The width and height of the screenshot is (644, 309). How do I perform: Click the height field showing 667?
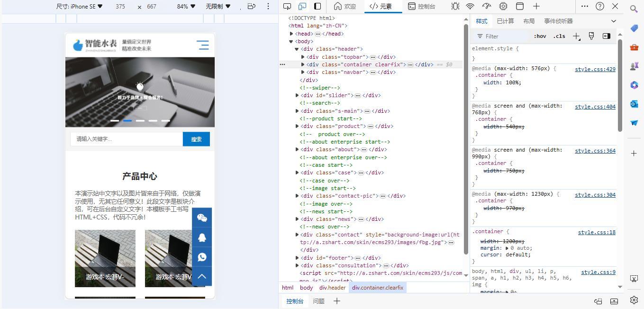click(152, 7)
